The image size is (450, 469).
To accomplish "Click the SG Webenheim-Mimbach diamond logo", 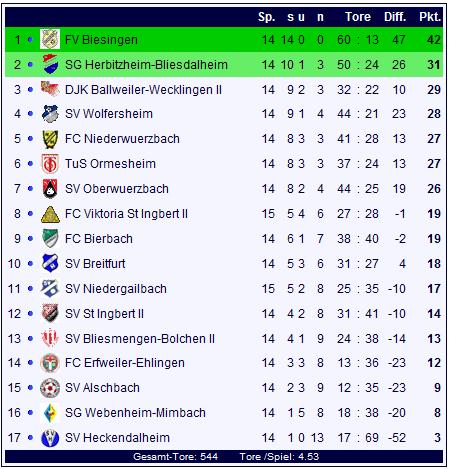I will pyautogui.click(x=50, y=413).
